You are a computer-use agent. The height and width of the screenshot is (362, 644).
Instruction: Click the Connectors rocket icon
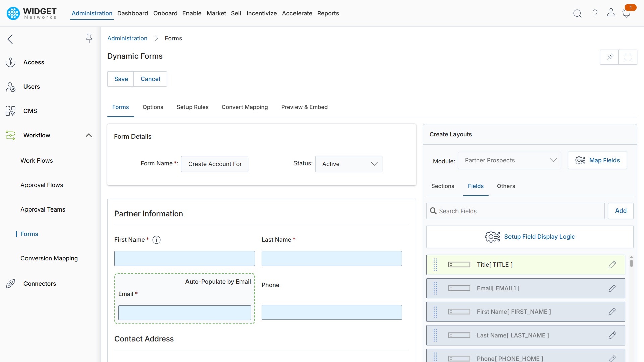[10, 283]
